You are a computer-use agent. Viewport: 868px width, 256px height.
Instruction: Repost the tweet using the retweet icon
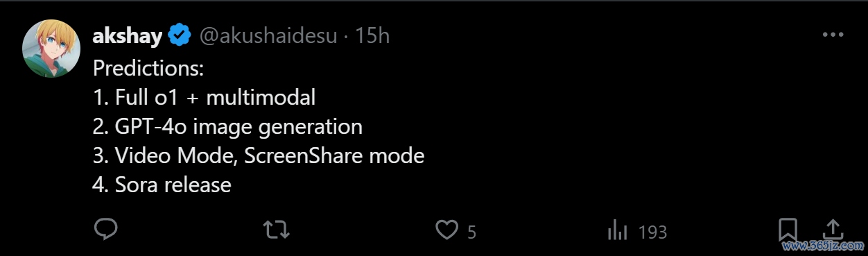tap(277, 230)
